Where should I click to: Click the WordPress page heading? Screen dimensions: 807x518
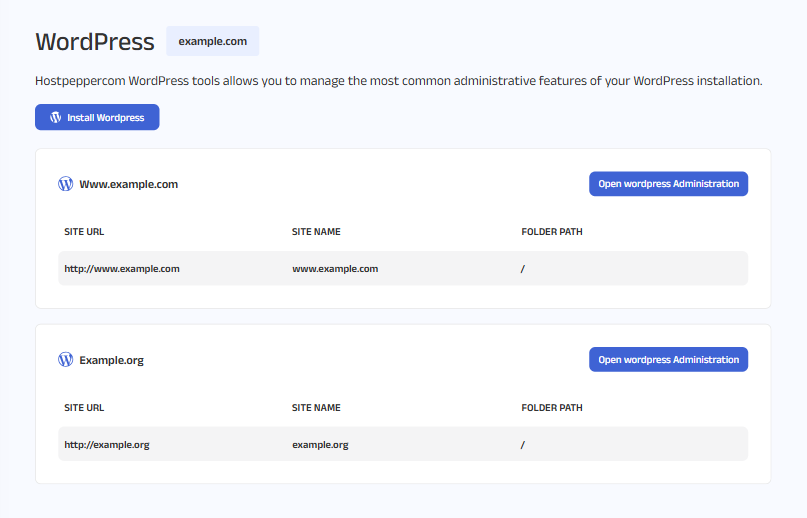click(95, 42)
